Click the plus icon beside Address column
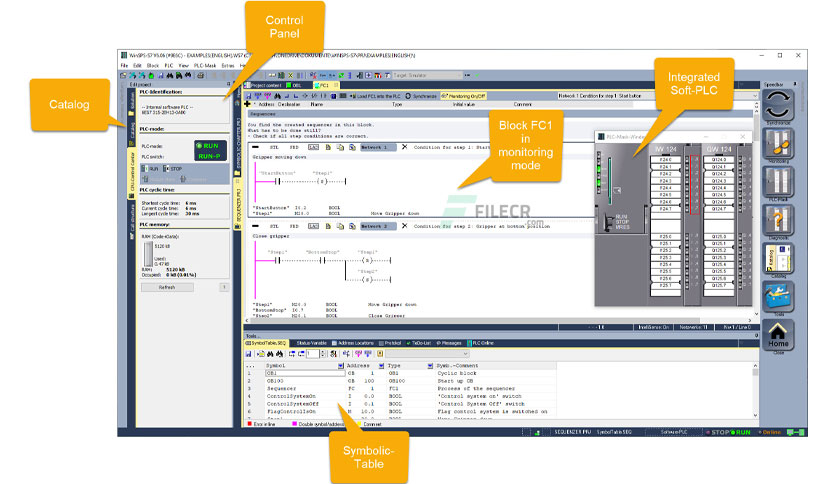836x484 pixels. click(x=247, y=104)
